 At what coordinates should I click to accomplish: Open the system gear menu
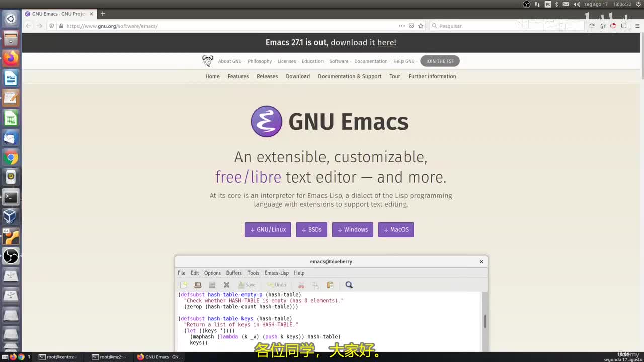(x=638, y=4)
